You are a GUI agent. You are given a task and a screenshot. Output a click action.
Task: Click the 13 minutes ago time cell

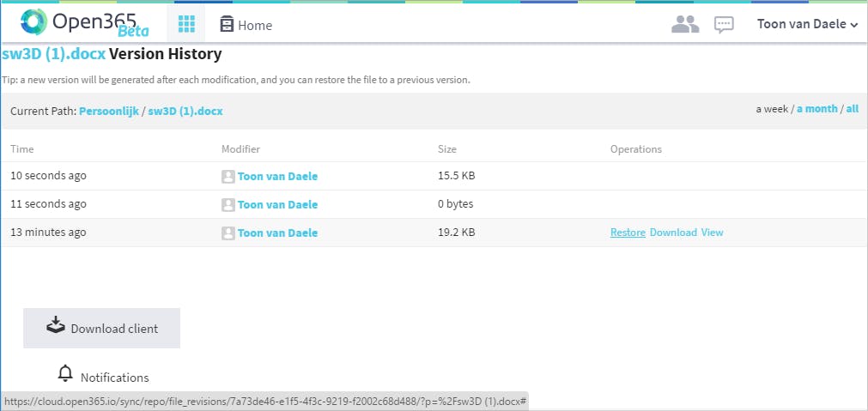tap(48, 233)
